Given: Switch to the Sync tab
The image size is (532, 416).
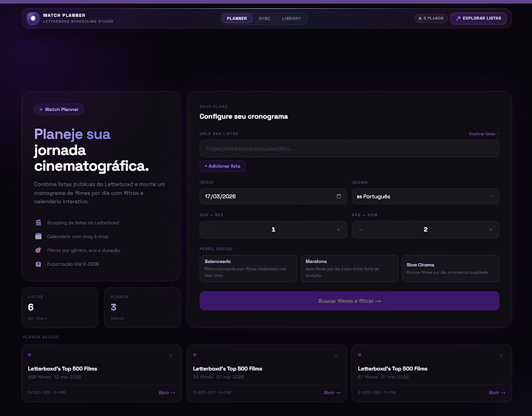Looking at the screenshot, I should tap(265, 18).
